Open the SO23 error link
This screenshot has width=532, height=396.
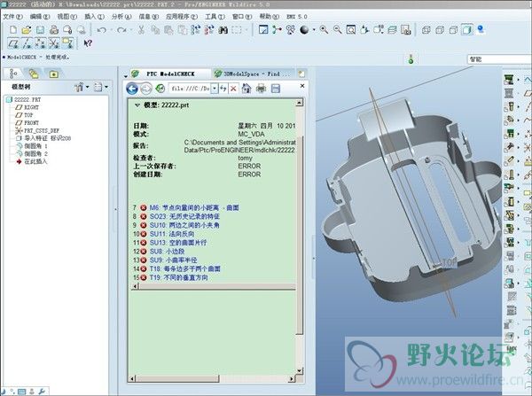point(185,216)
